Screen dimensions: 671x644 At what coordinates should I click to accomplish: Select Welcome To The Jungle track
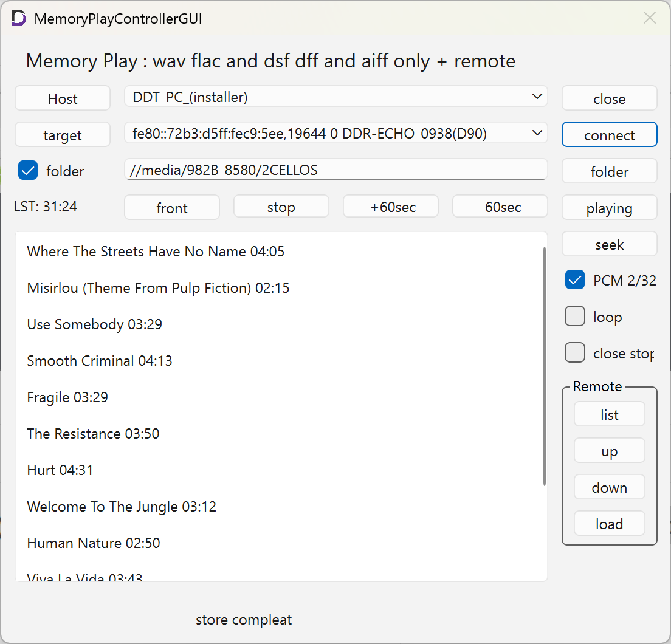(122, 507)
